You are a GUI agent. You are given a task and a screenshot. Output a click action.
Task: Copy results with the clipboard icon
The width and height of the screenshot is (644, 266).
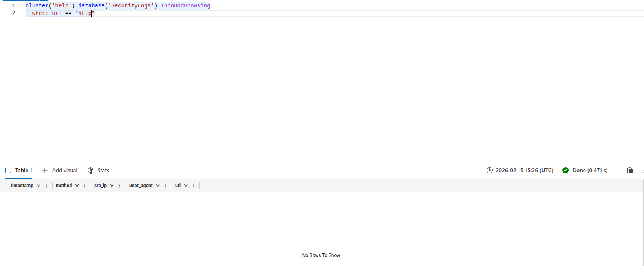pyautogui.click(x=630, y=170)
